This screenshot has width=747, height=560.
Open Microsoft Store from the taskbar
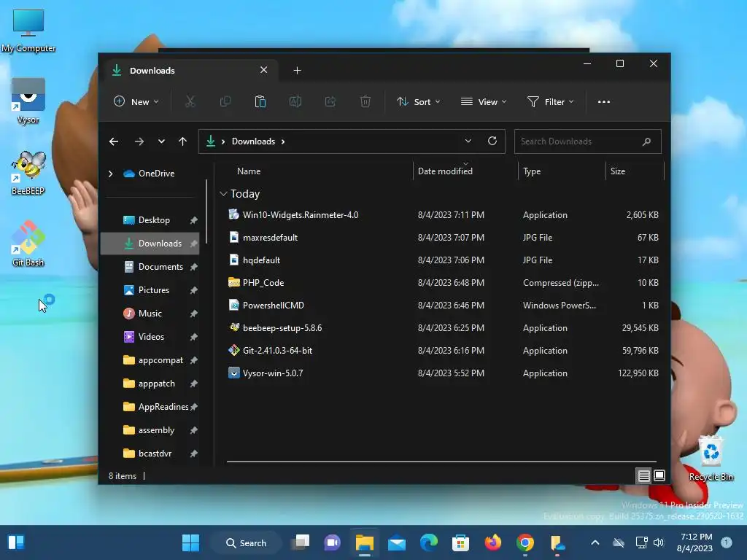pyautogui.click(x=461, y=542)
